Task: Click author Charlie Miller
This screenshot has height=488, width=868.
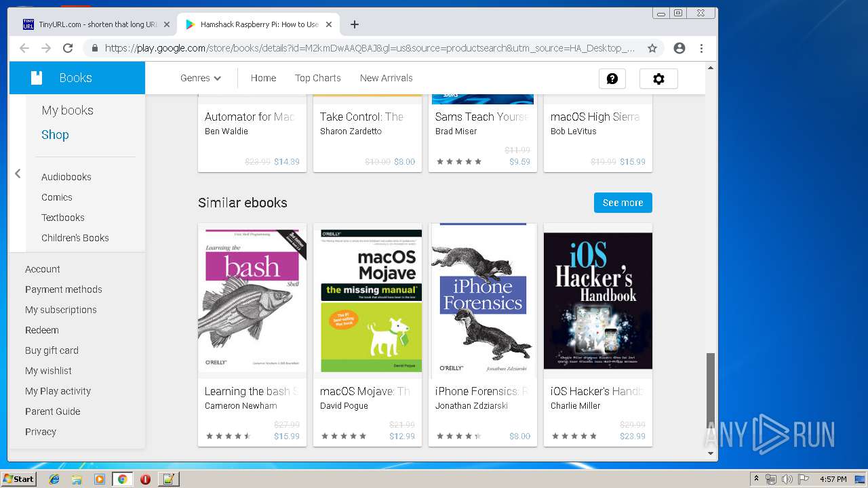Action: (x=575, y=406)
